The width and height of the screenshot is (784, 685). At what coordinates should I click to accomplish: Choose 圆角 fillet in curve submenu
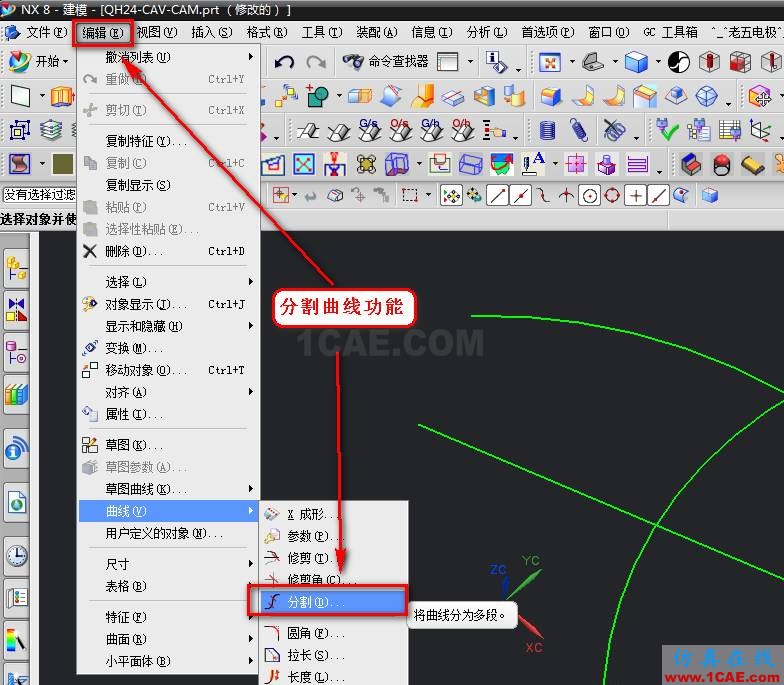334,634
